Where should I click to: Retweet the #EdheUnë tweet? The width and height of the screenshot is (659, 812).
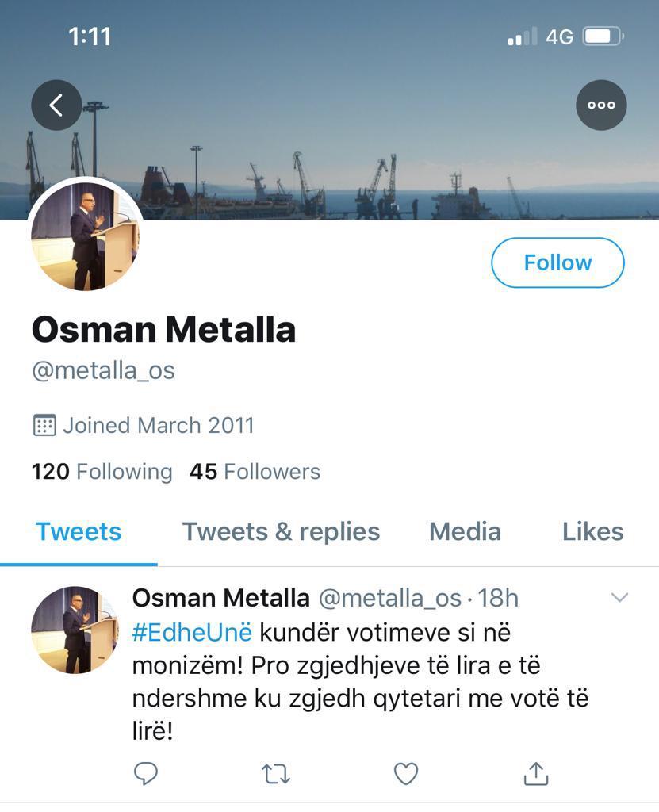[x=275, y=773]
